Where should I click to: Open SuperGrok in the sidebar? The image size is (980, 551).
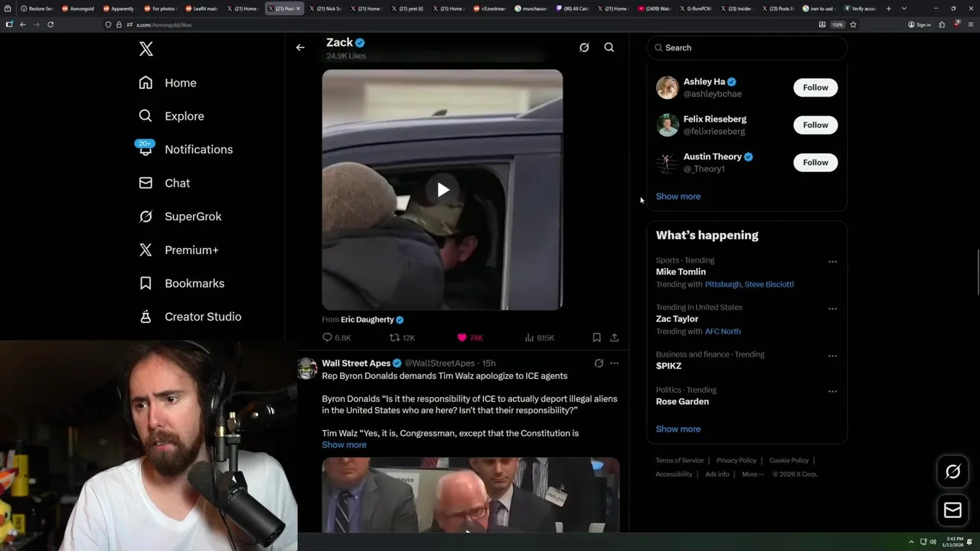click(180, 217)
